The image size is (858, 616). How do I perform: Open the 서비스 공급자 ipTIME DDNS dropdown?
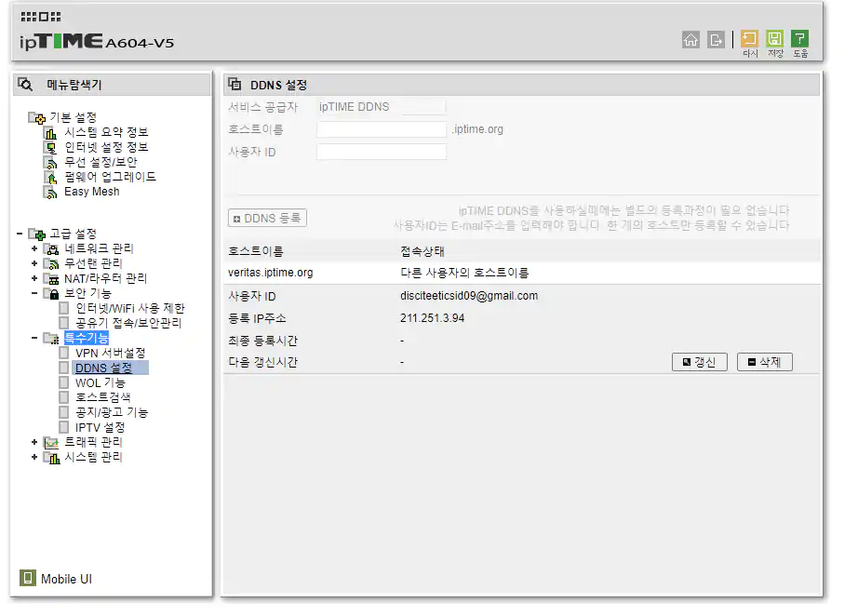[x=382, y=107]
